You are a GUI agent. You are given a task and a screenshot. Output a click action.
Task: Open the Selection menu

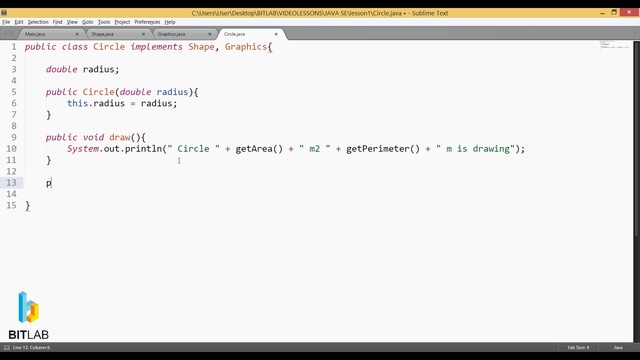click(38, 22)
